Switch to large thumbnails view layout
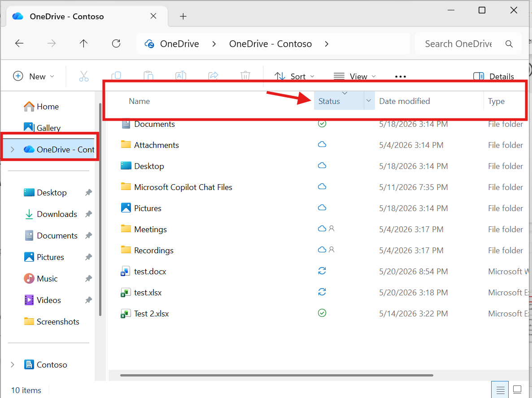The width and height of the screenshot is (532, 398). [x=517, y=390]
